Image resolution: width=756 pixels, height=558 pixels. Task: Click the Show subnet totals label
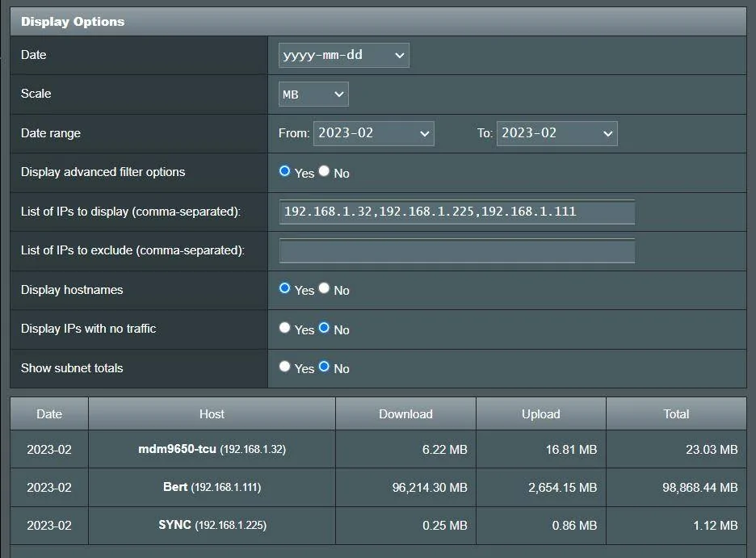point(72,368)
